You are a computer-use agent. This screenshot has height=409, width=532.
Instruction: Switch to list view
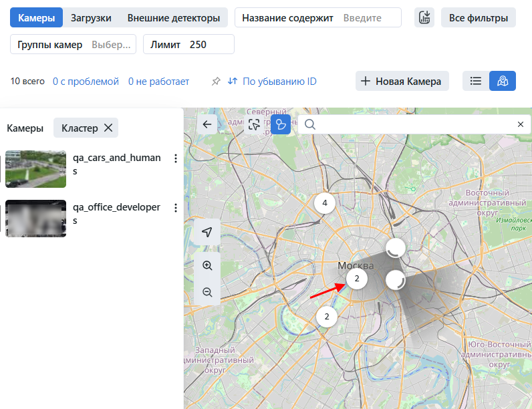coord(476,81)
